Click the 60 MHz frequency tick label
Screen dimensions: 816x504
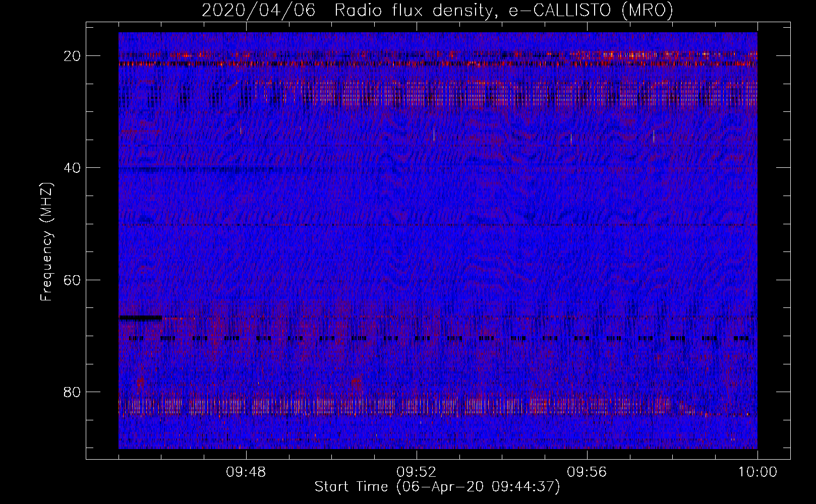tap(73, 280)
